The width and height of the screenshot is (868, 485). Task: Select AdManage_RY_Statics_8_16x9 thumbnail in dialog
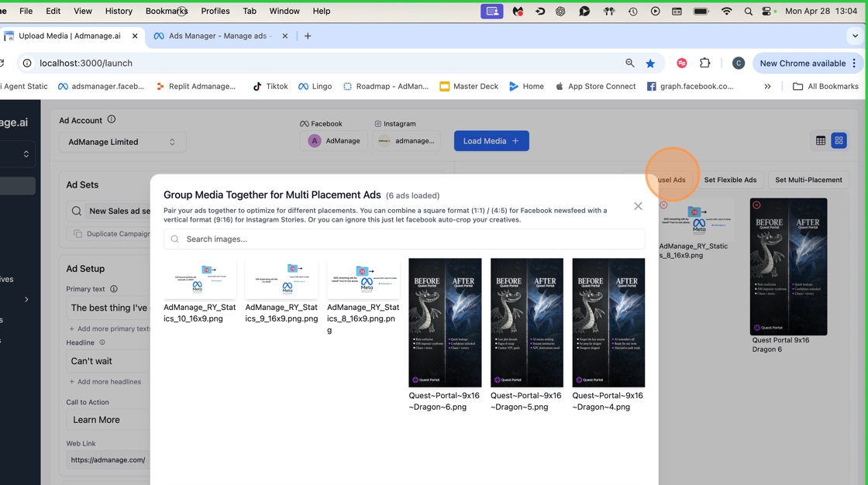(363, 279)
